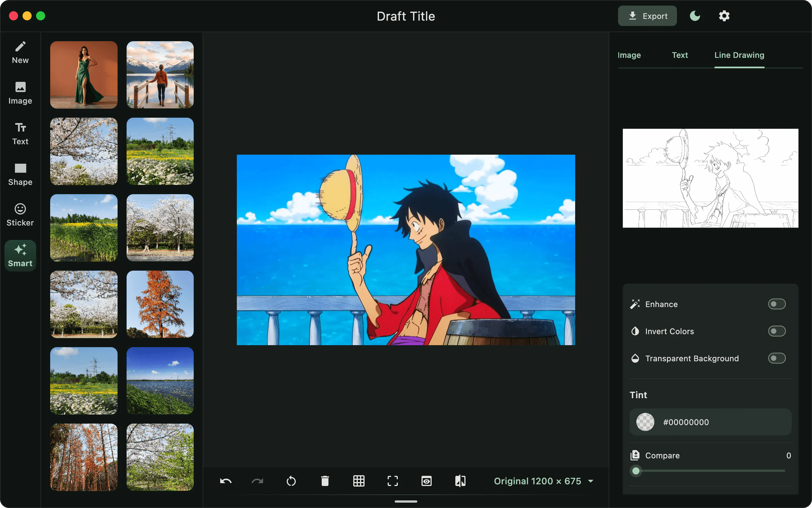Click the Undo arrow in bottom toolbar
This screenshot has height=508, width=812.
coord(226,481)
